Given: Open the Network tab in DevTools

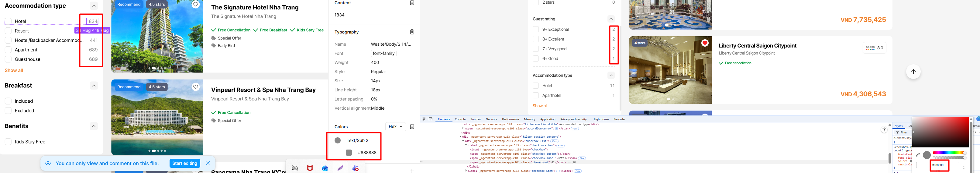Looking at the screenshot, I should click(491, 119).
